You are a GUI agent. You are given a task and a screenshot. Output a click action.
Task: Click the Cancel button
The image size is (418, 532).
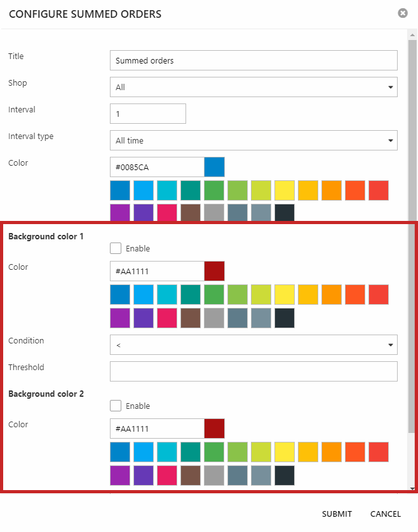tap(386, 514)
